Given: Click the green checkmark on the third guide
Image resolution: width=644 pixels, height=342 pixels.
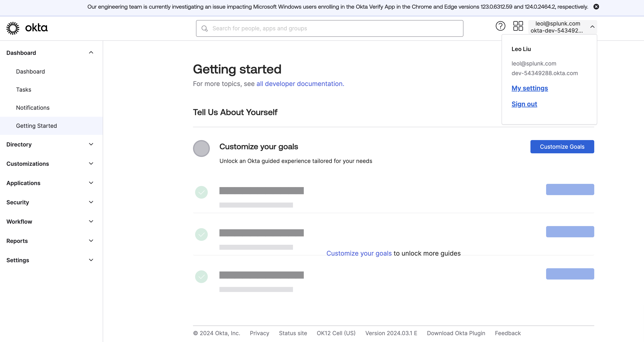Looking at the screenshot, I should (x=201, y=276).
